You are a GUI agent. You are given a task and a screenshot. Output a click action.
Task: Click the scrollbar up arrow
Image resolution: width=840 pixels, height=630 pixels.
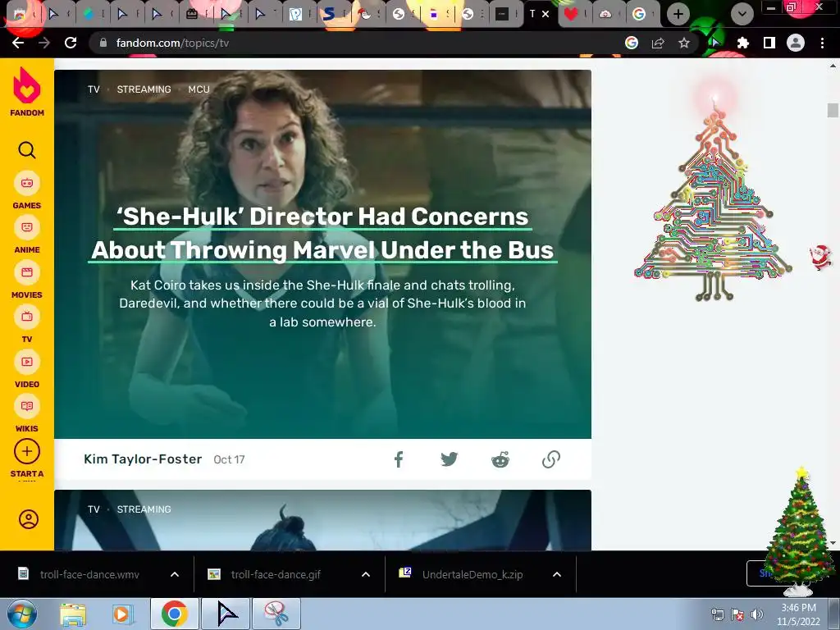[x=833, y=66]
